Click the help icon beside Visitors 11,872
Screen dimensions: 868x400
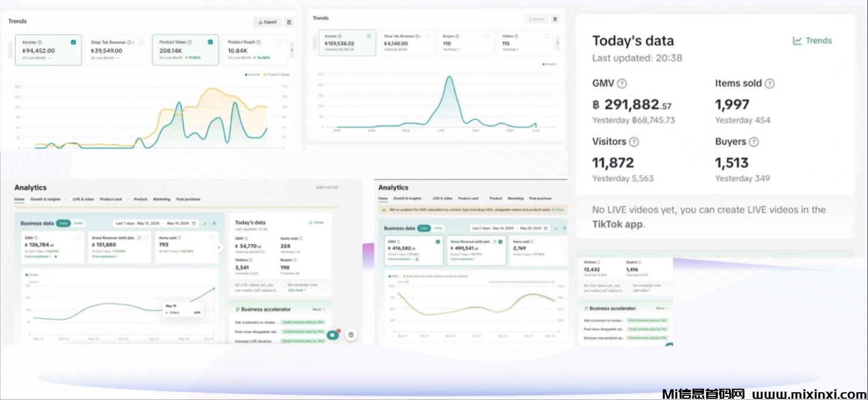tap(634, 142)
